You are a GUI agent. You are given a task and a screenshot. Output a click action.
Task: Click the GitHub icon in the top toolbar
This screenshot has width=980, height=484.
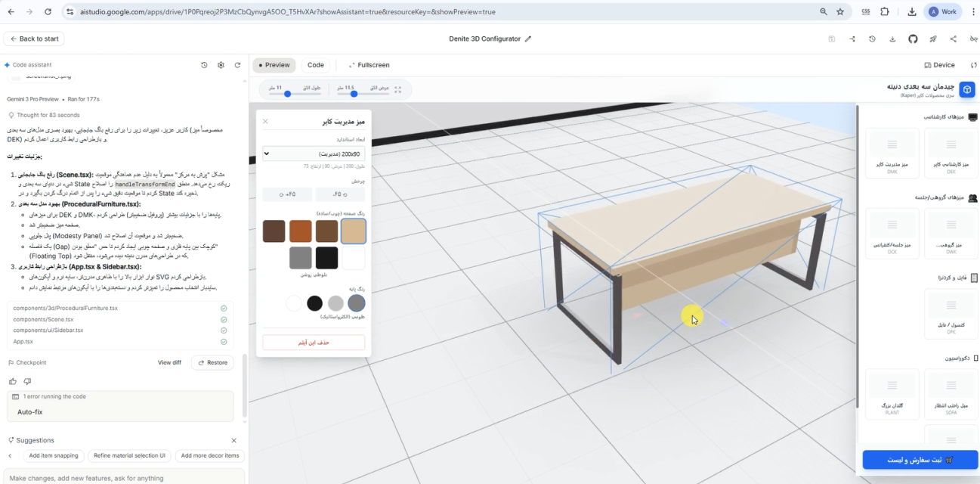point(913,39)
